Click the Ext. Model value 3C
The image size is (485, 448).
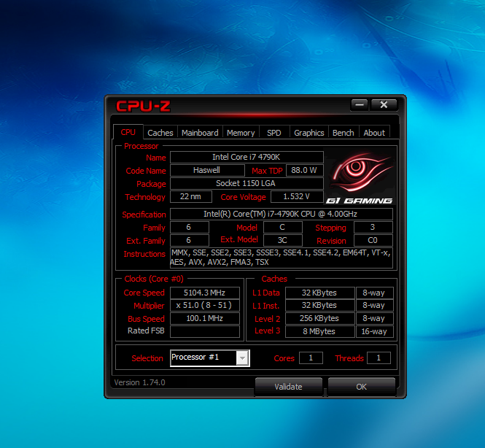point(283,240)
